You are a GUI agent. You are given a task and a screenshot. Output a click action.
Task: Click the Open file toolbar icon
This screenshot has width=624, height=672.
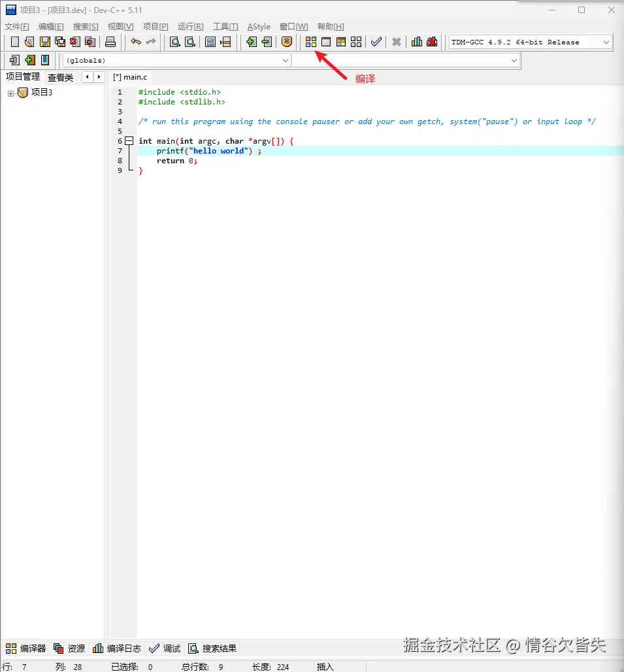(x=29, y=42)
